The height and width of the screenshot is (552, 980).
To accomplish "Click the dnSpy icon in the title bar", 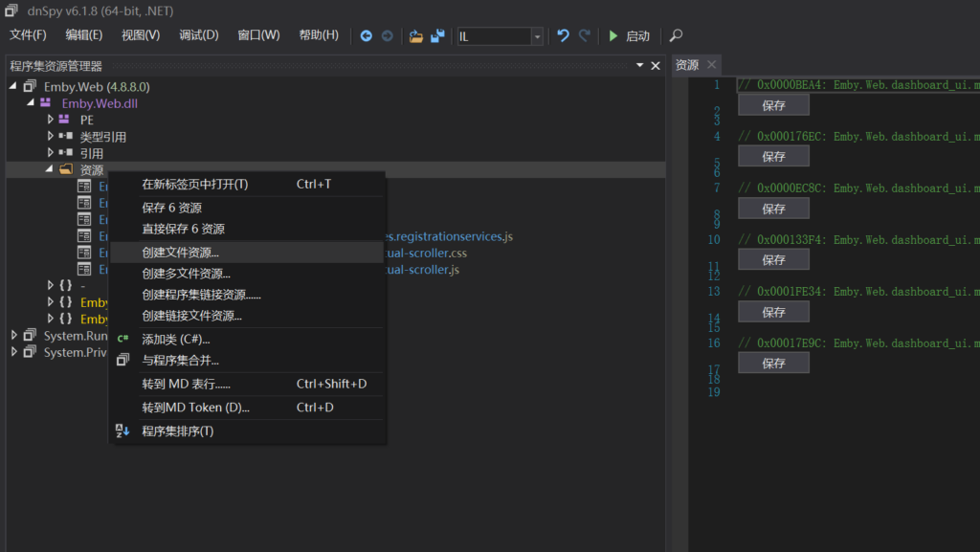I will [x=11, y=11].
